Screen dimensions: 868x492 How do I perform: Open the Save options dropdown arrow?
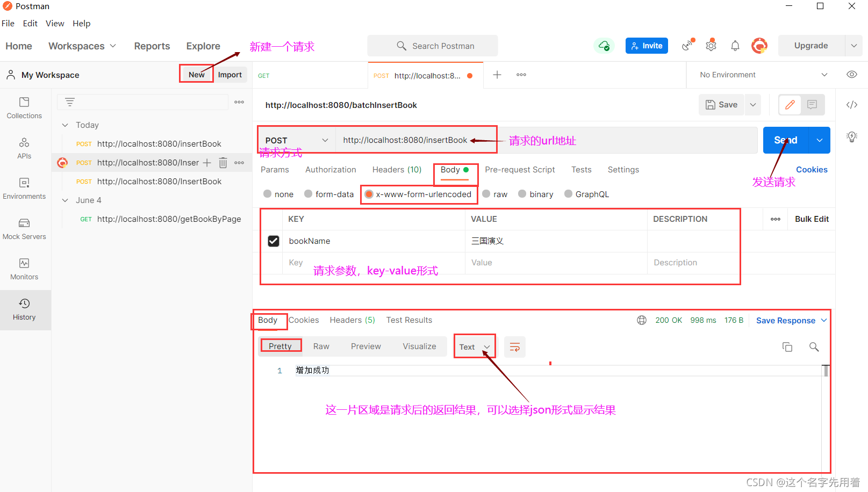753,105
